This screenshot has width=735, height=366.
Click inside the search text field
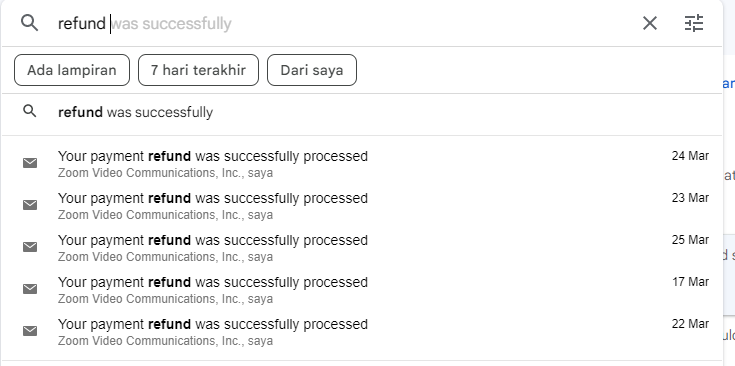pyautogui.click(x=345, y=23)
